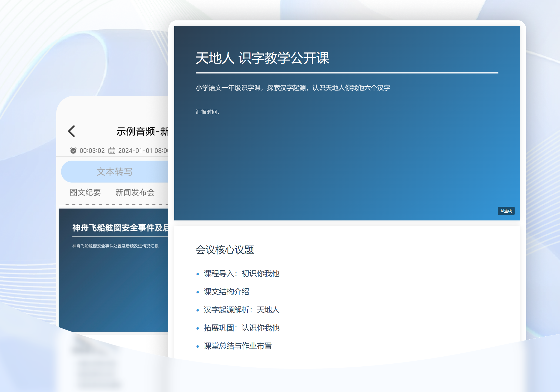Click the 示例音频 title text
This screenshot has width=560, height=392.
[142, 132]
